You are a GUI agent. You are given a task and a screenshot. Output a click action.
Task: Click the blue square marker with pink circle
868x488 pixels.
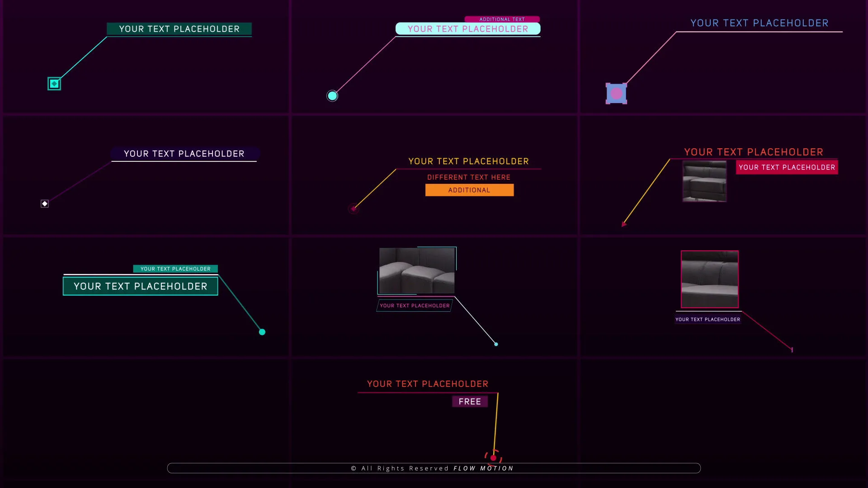tap(616, 94)
